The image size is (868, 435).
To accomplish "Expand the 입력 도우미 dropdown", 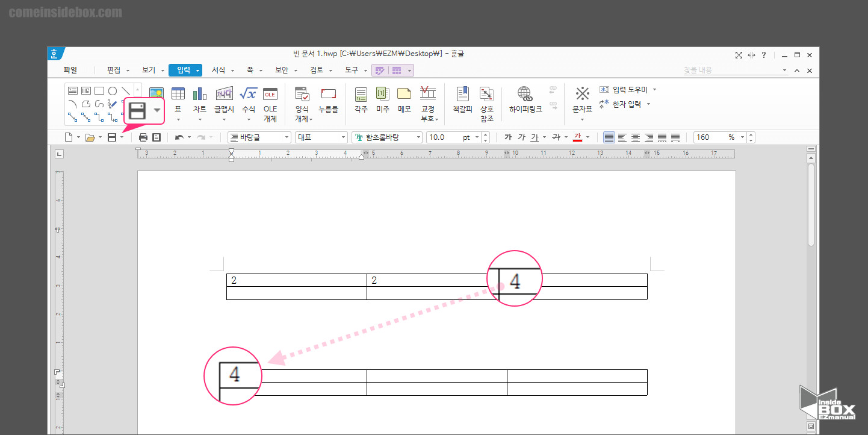I will (x=655, y=90).
